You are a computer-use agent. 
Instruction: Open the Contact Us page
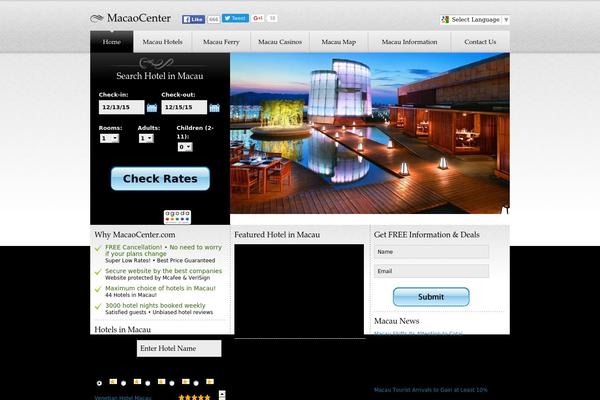[x=480, y=42]
